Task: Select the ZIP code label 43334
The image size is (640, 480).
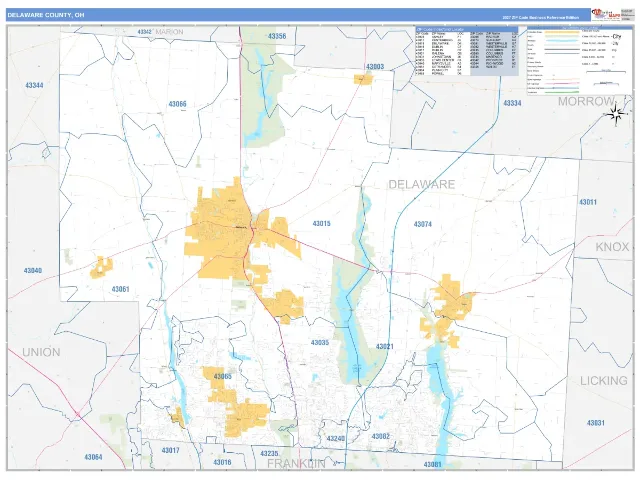Action: click(512, 103)
